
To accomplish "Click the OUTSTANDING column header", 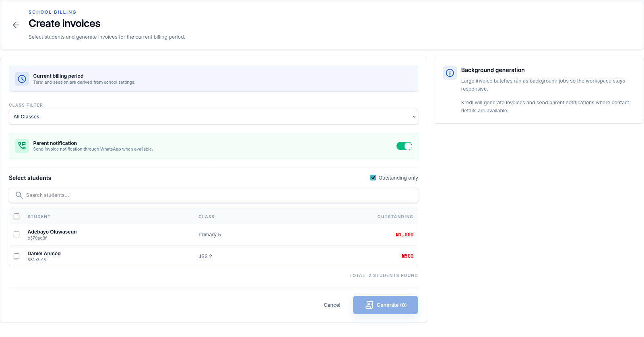I will (x=395, y=217).
